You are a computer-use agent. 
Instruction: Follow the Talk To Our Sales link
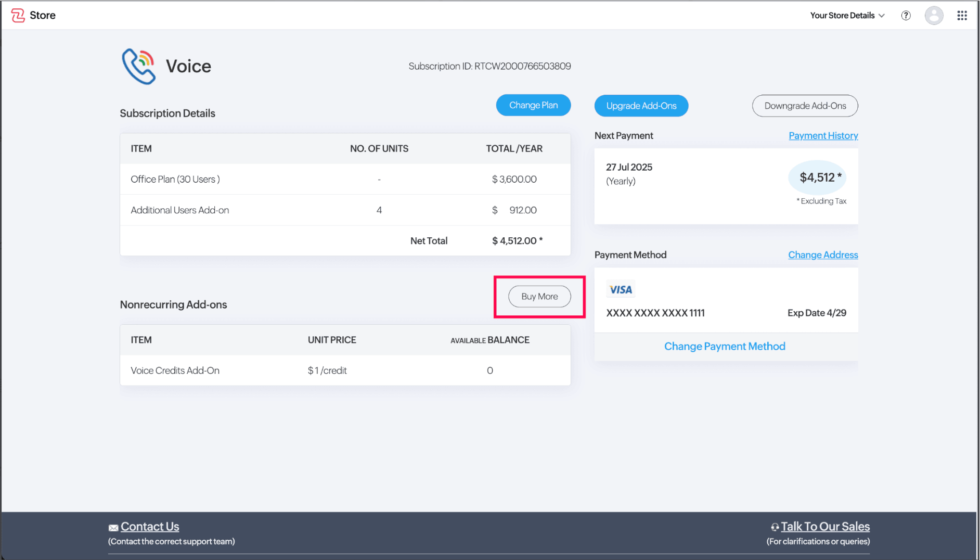pyautogui.click(x=825, y=527)
